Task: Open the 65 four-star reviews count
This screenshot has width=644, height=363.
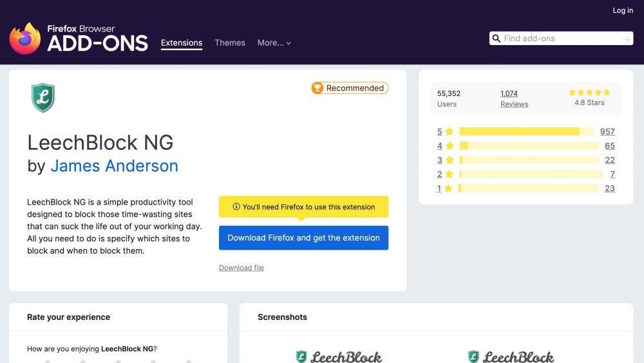Action: coord(610,145)
